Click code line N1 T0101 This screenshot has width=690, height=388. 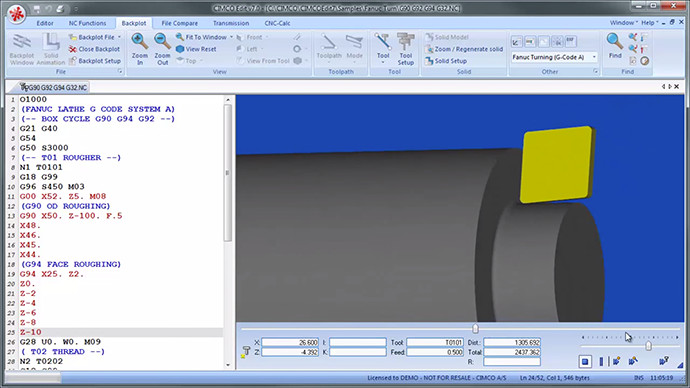point(41,167)
